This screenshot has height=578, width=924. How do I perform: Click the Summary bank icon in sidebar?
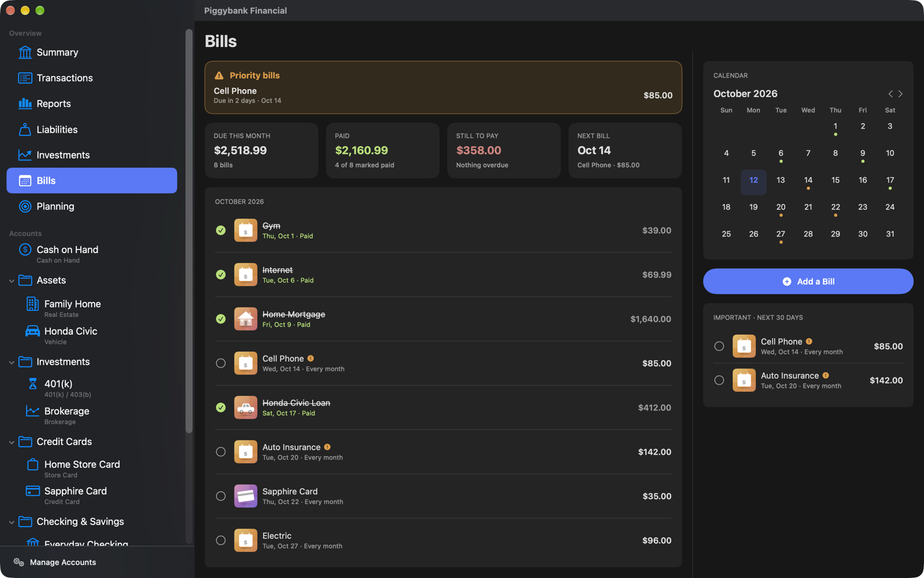click(25, 53)
